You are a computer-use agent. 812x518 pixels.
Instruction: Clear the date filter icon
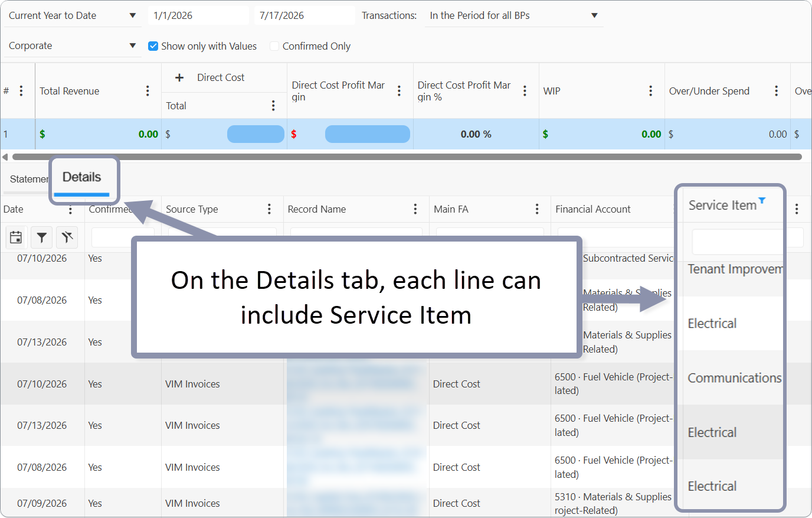point(67,237)
